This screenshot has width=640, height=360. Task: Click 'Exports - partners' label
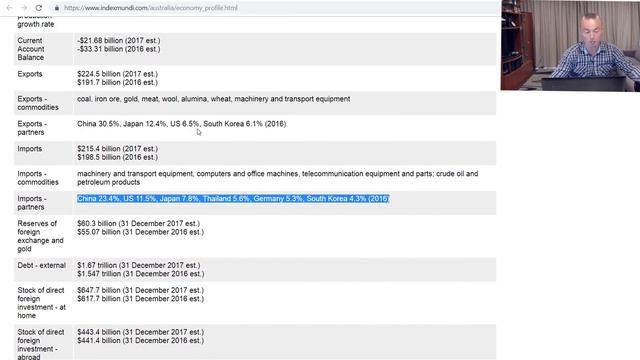(x=32, y=128)
